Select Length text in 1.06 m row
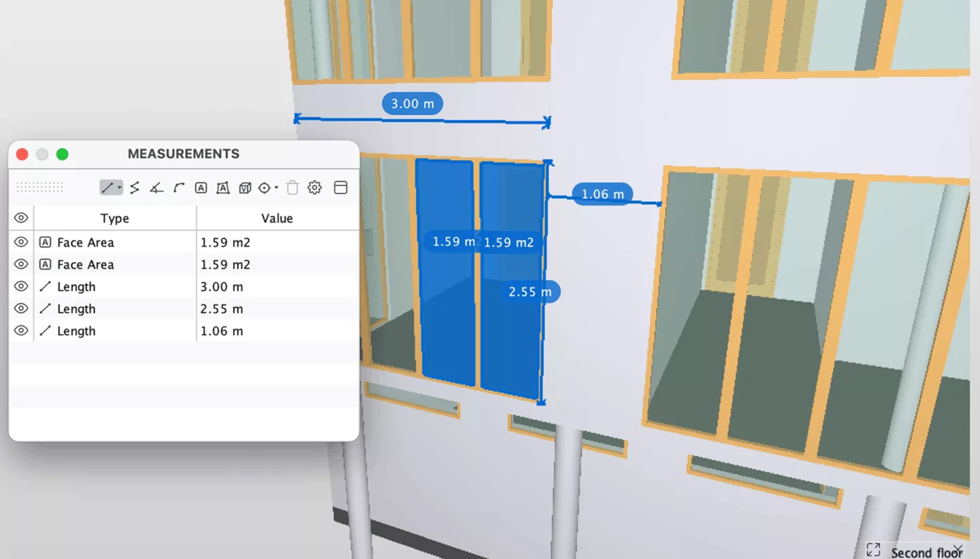The height and width of the screenshot is (559, 980). 76,331
